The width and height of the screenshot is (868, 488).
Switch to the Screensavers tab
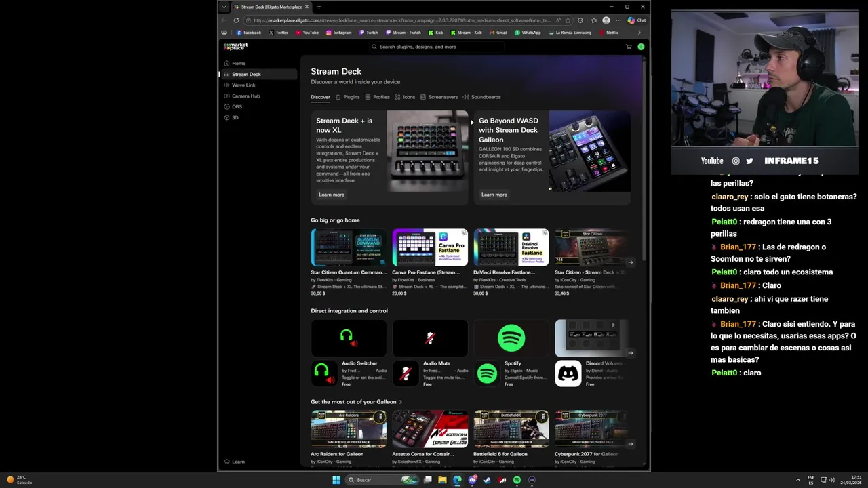click(439, 97)
